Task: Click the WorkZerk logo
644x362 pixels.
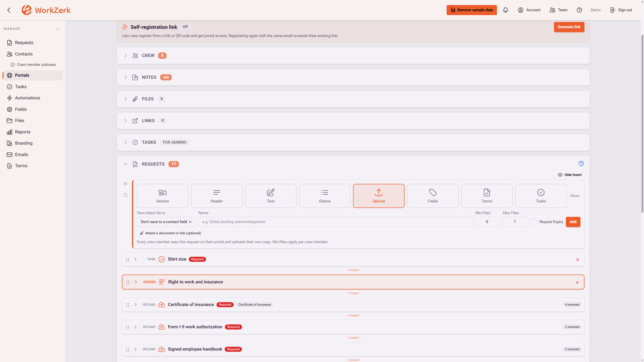Action: (46, 10)
